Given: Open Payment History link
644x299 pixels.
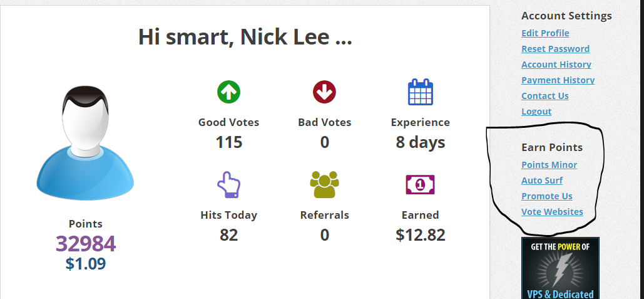Looking at the screenshot, I should pyautogui.click(x=558, y=80).
